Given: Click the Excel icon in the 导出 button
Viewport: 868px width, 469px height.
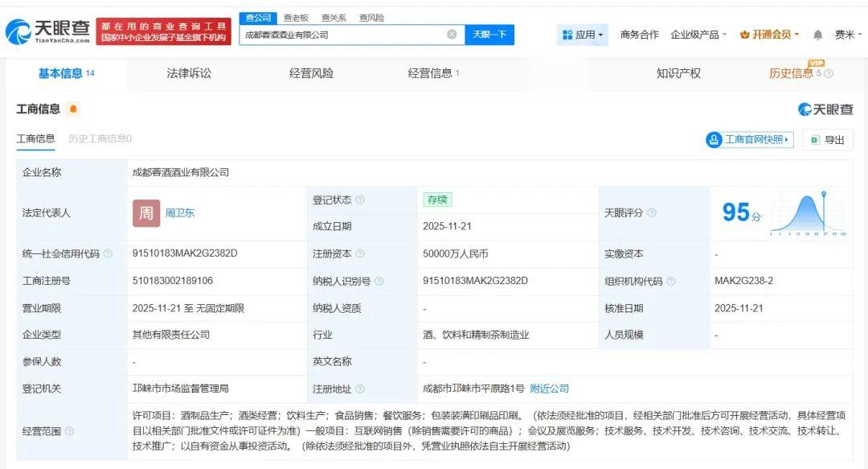Looking at the screenshot, I should [x=816, y=140].
